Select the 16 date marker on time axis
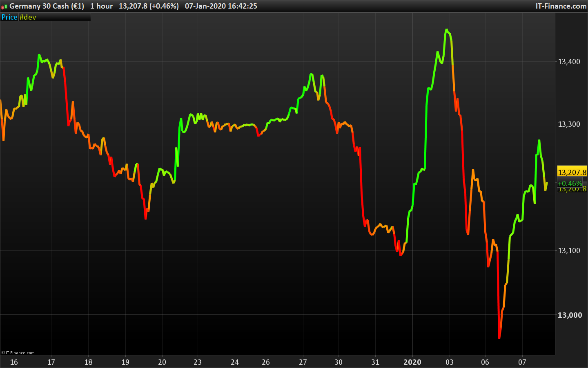Viewport: 588px width, 368px height. [14, 362]
